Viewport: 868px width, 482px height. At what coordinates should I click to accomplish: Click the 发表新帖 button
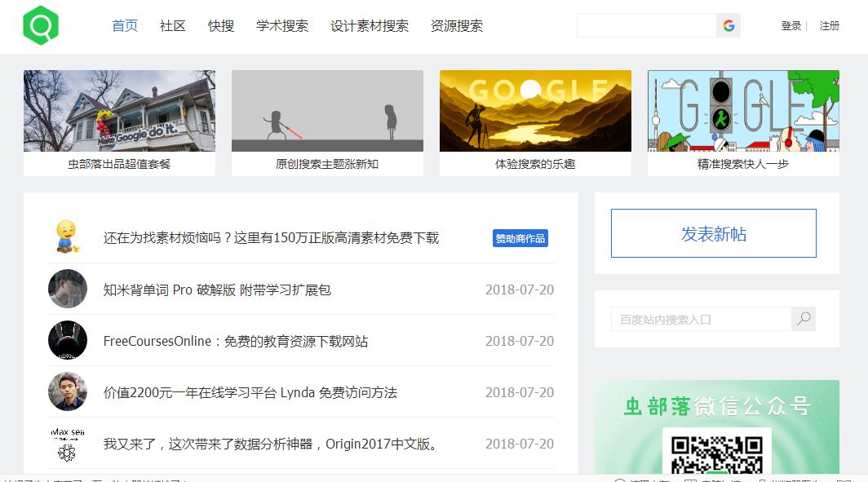click(x=714, y=233)
